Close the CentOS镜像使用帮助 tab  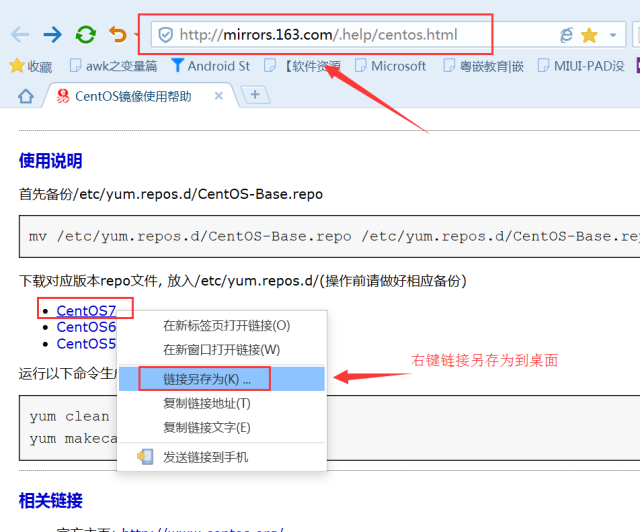(x=219, y=96)
